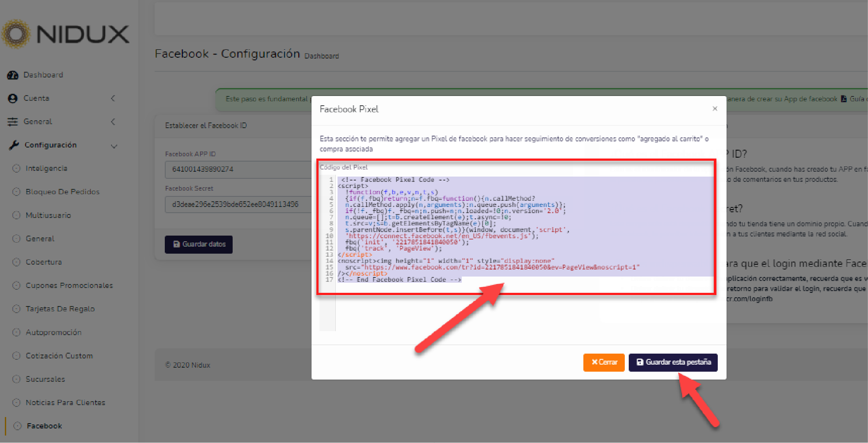Image resolution: width=868 pixels, height=443 pixels.
Task: Open Noticias Para Clientes page
Action: click(x=66, y=402)
